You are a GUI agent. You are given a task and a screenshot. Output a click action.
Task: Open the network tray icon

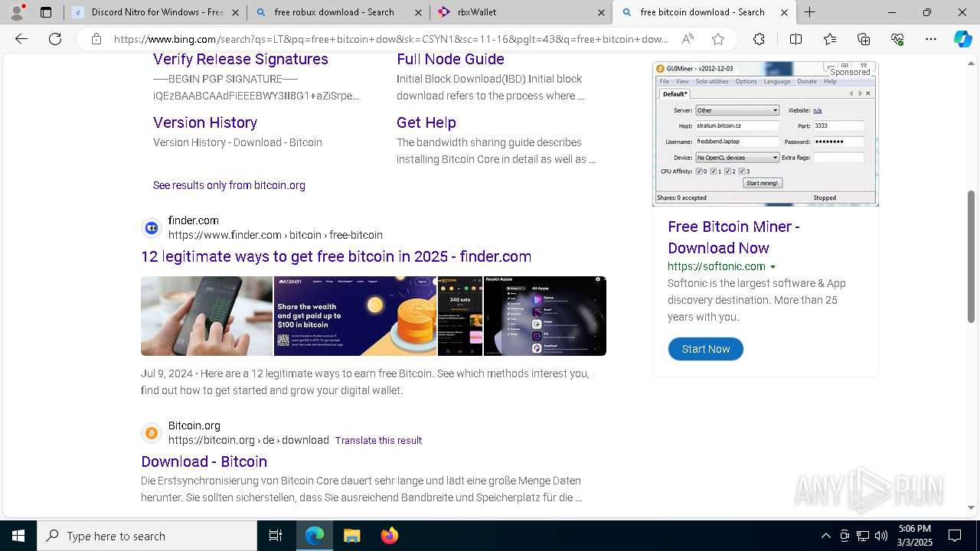click(863, 536)
